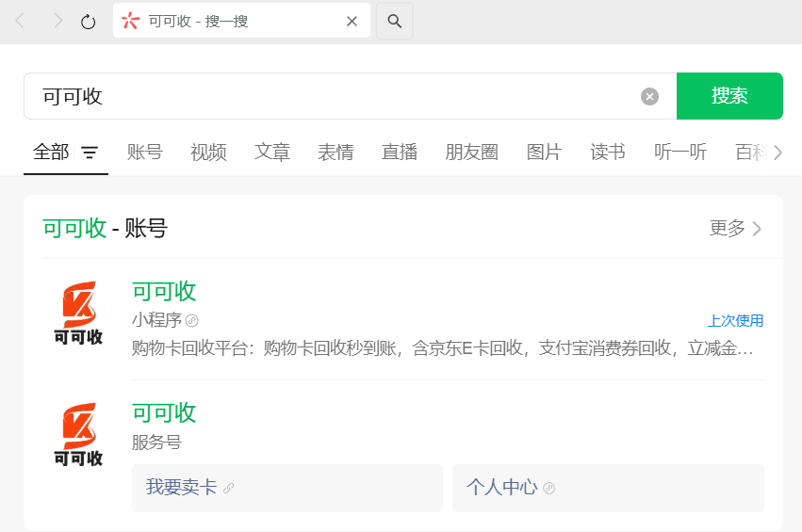The width and height of the screenshot is (802, 532).
Task: Click the magnifier search icon beside tab
Action: pos(394,21)
